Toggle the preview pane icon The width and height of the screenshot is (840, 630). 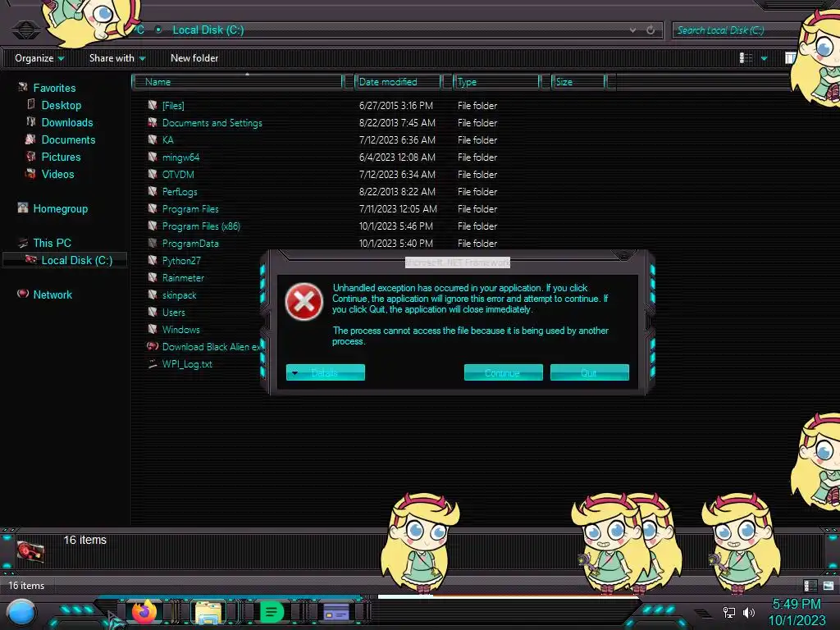tap(791, 58)
